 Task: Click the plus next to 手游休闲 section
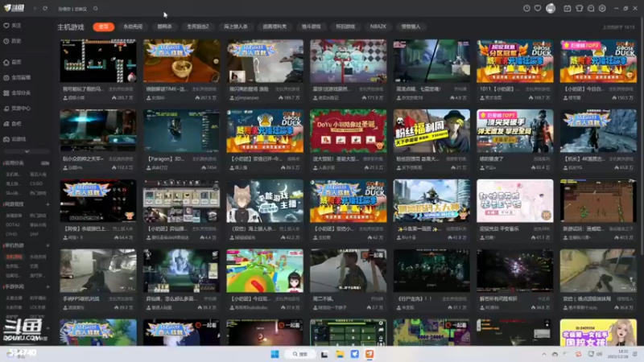[x=47, y=286]
